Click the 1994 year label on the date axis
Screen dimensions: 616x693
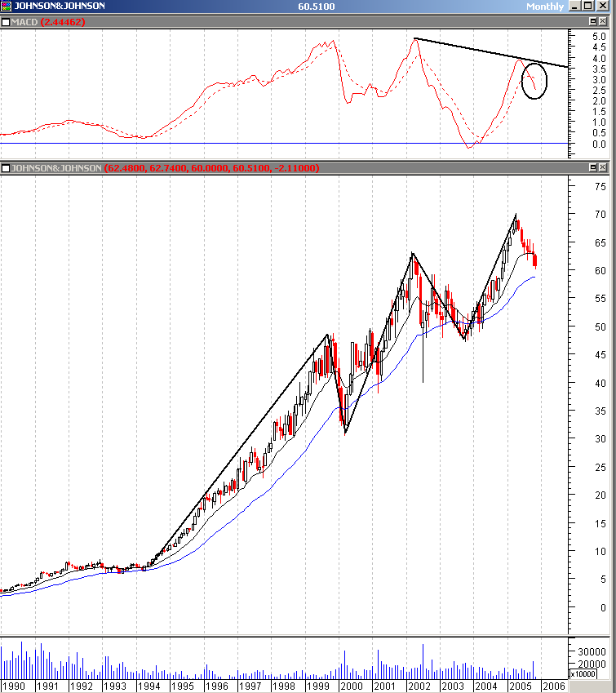pos(148,686)
